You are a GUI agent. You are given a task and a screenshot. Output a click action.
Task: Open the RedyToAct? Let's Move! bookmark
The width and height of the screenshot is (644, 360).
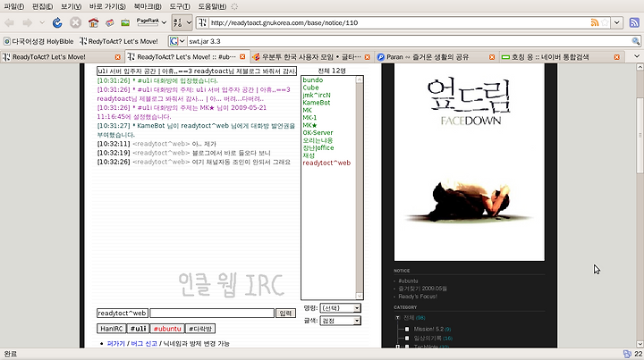click(119, 41)
